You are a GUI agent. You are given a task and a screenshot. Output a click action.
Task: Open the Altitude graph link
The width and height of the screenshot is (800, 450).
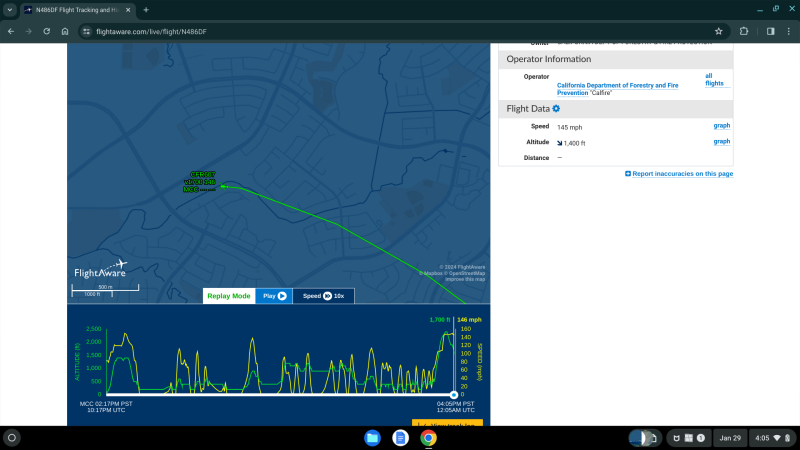[721, 142]
